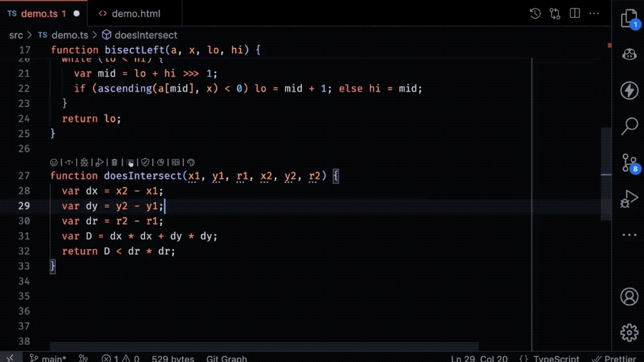Open the Accounts icon in the activity bar
Screen dimensions: 644x362
629,296
